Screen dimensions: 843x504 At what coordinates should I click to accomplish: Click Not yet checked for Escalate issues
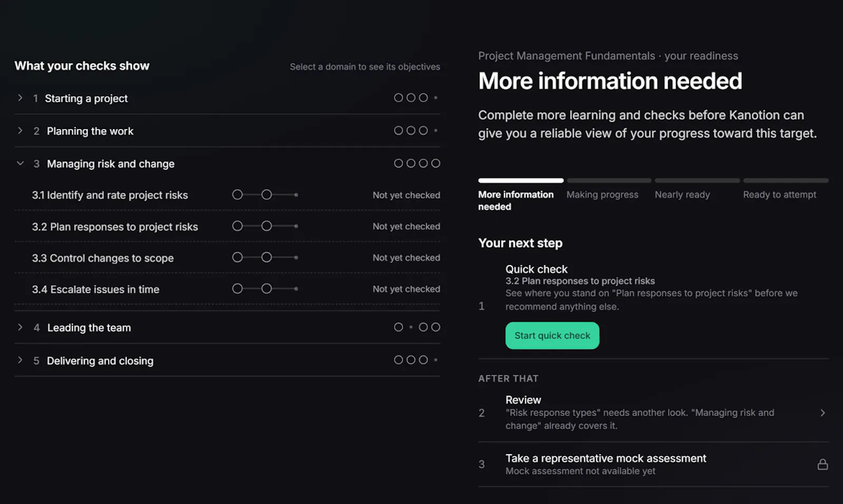pyautogui.click(x=406, y=289)
